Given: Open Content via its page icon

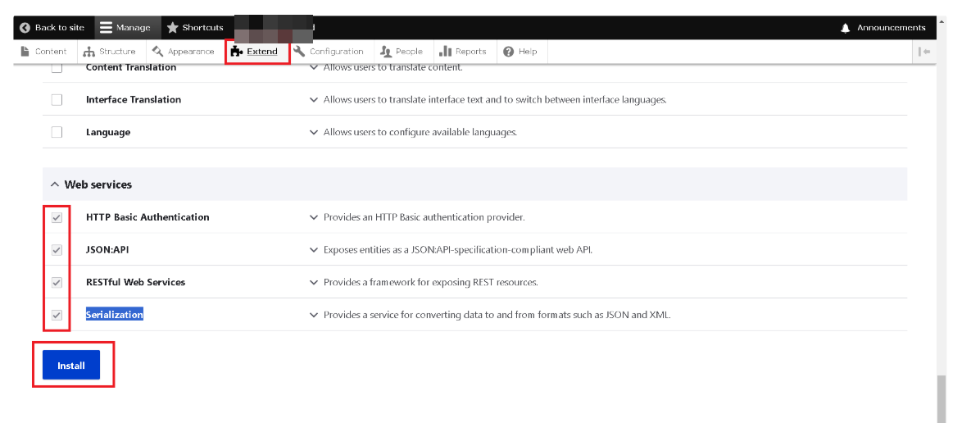Looking at the screenshot, I should [x=25, y=52].
